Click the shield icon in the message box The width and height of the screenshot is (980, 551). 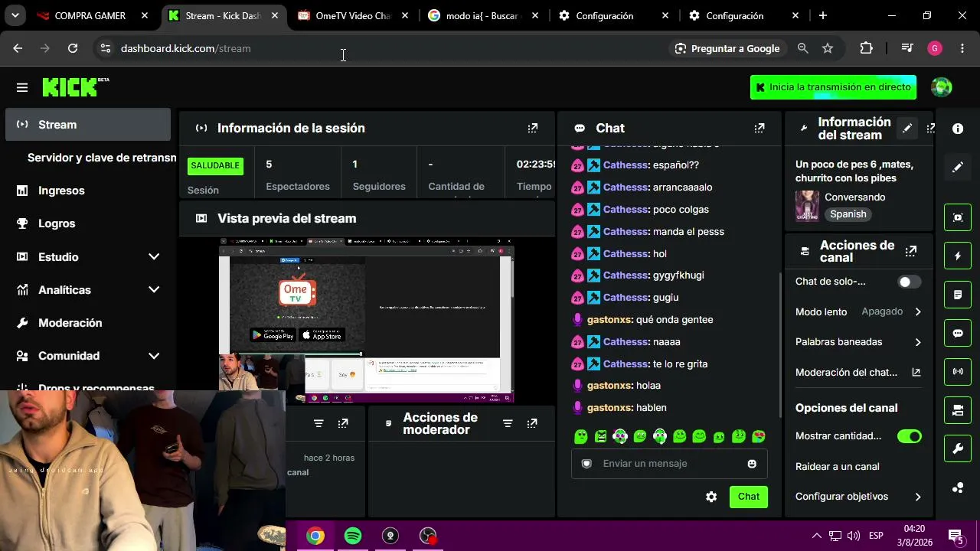coord(586,464)
